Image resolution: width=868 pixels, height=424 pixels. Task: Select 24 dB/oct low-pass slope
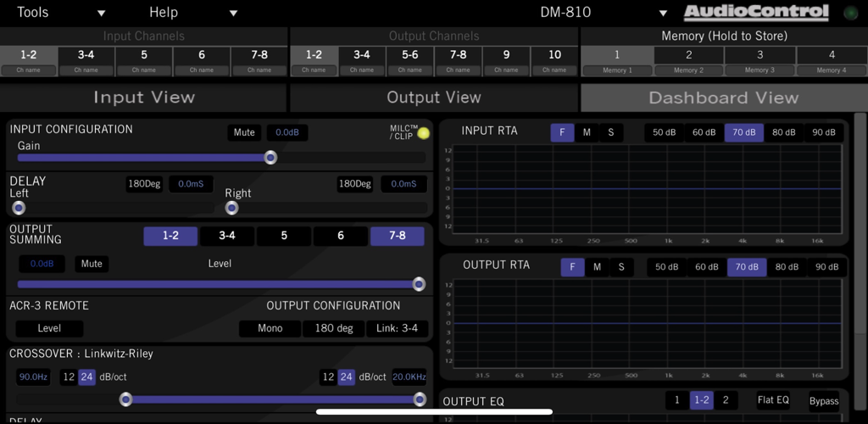[x=347, y=377]
